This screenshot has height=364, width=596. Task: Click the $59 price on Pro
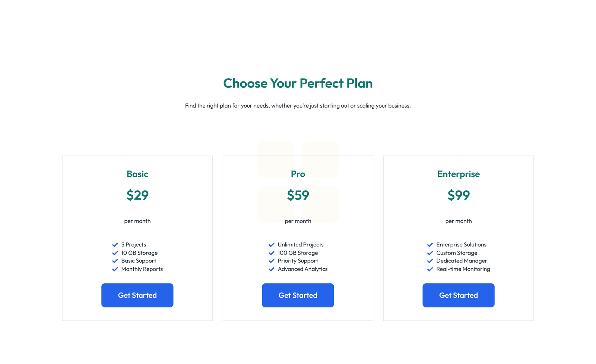298,195
